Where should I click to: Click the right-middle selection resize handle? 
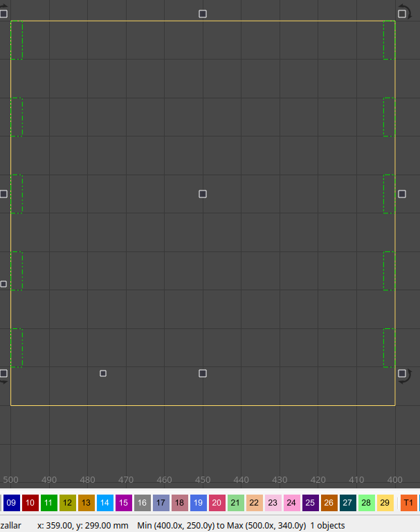point(402,194)
